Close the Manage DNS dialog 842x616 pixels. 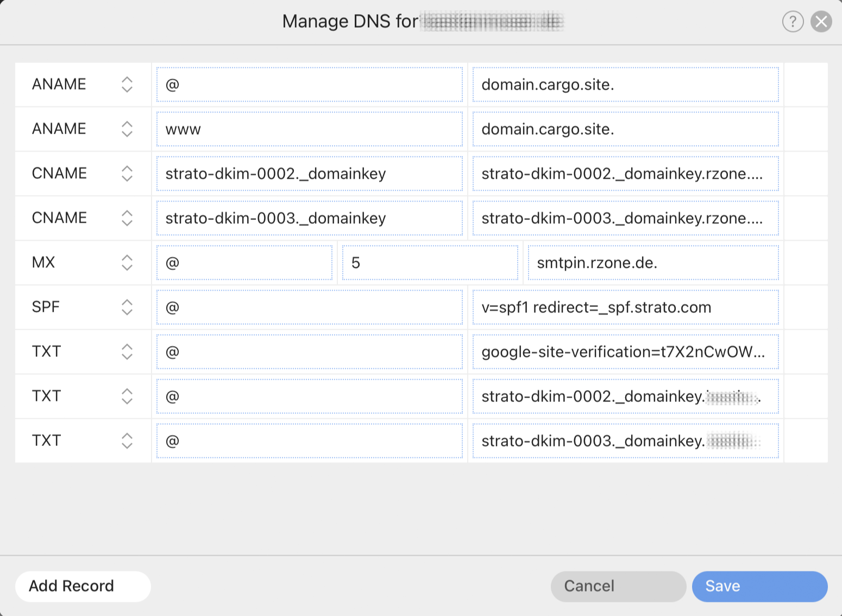pyautogui.click(x=821, y=22)
